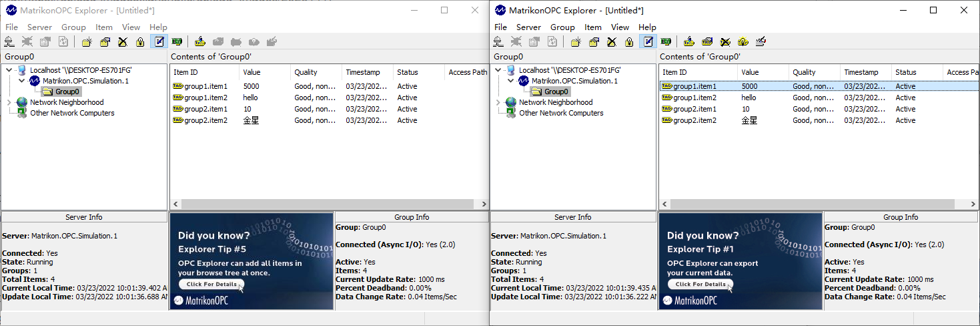Open Group properties icon in right window toolbar
Image resolution: width=980 pixels, height=326 pixels.
(594, 41)
